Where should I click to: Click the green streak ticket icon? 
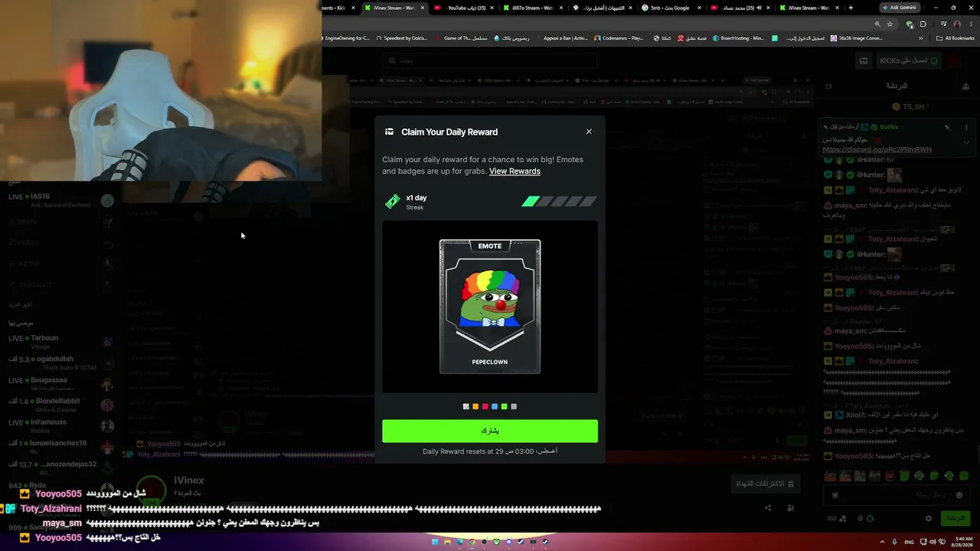(392, 202)
